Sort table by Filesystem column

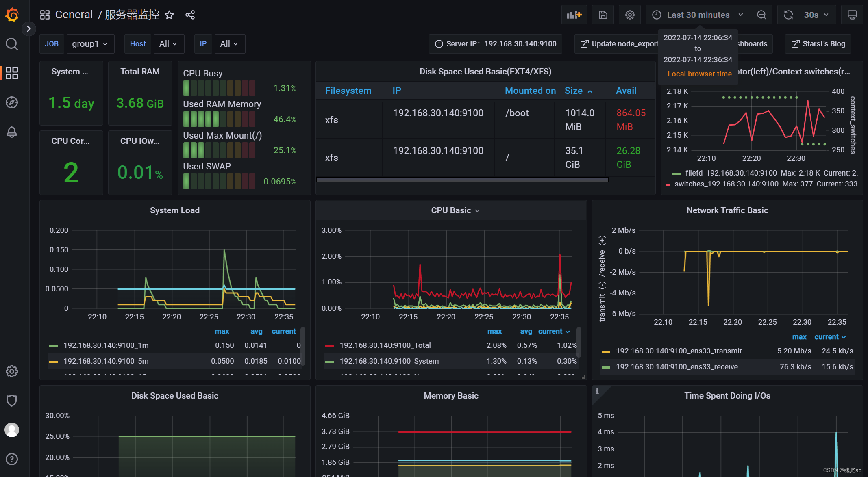pos(348,91)
